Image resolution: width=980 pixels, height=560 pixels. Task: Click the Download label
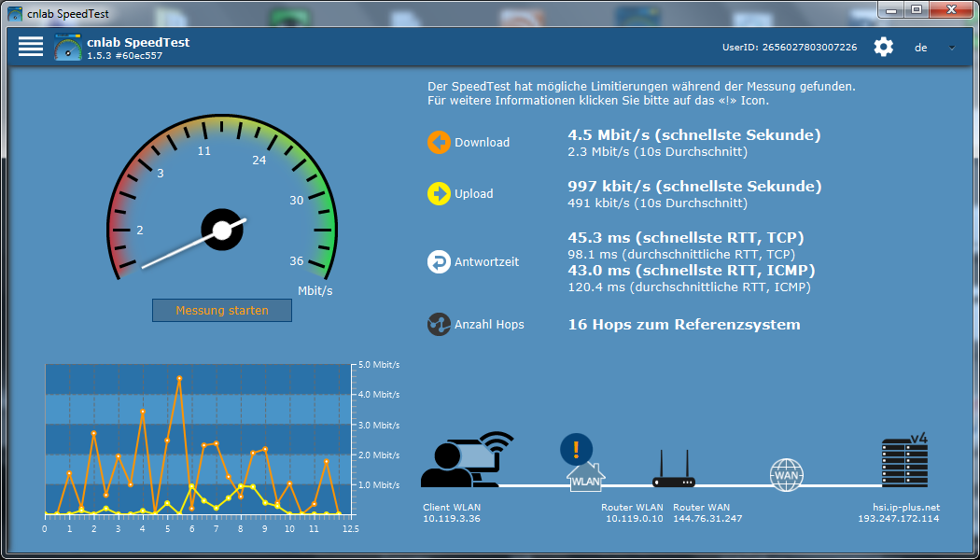click(482, 143)
